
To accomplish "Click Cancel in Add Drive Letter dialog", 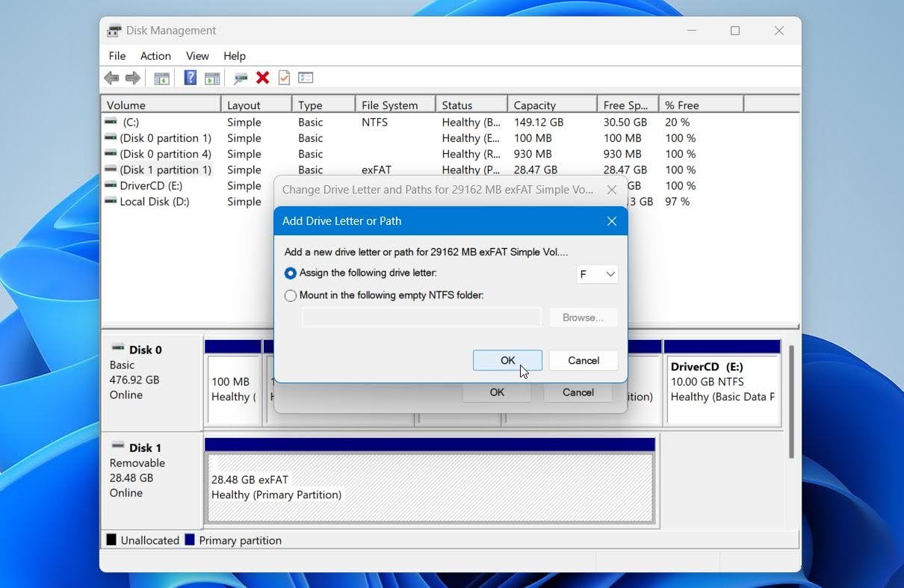I will pyautogui.click(x=583, y=360).
